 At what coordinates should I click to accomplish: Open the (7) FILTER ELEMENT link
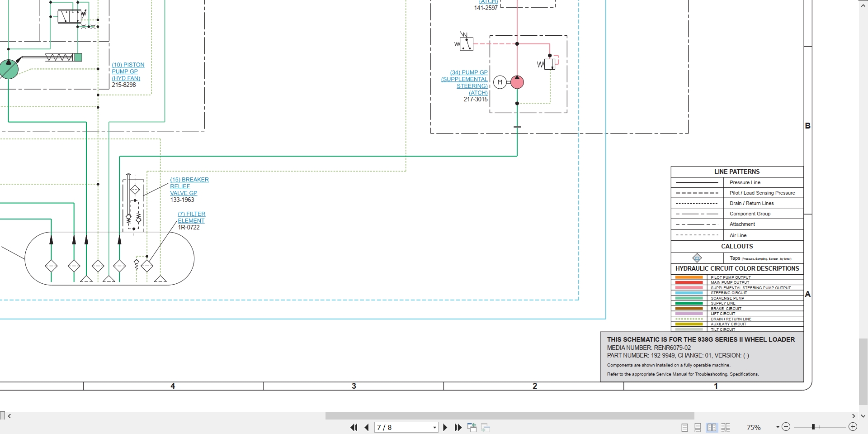pos(191,217)
